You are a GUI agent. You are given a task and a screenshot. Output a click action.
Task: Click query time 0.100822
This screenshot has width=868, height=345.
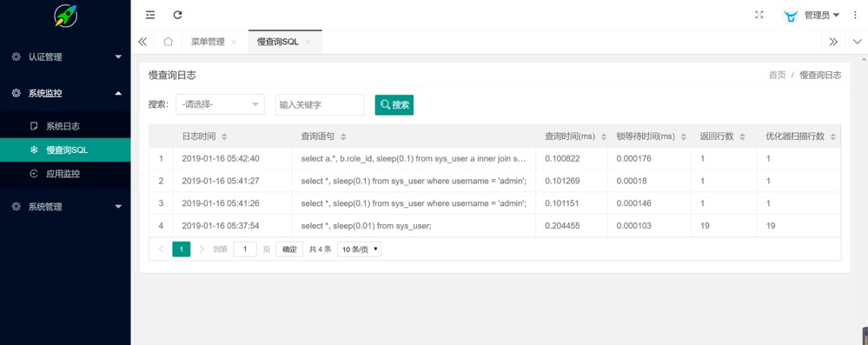(563, 159)
